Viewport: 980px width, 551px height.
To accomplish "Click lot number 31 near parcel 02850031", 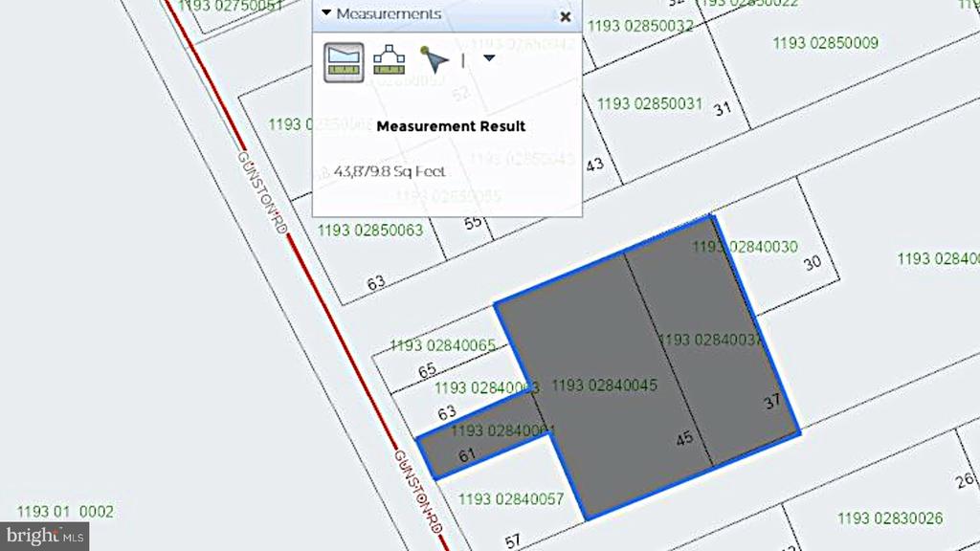I will point(722,109).
